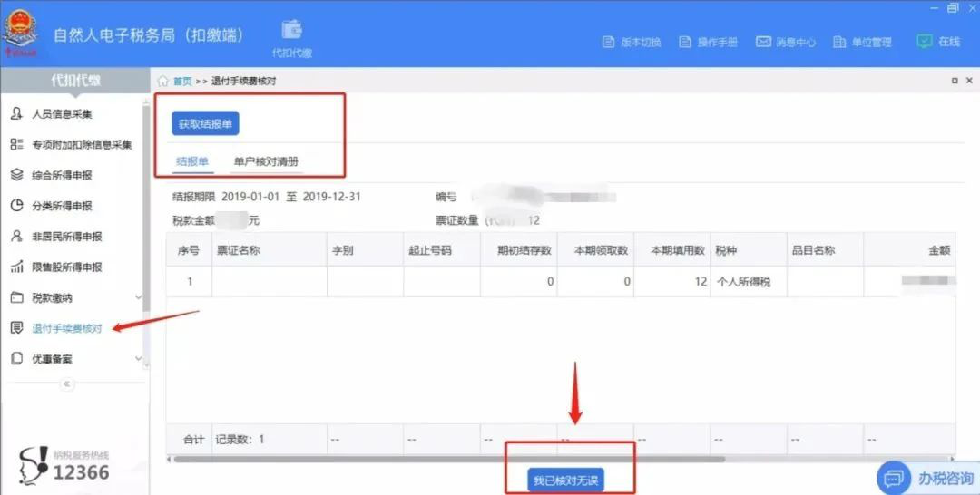Open 消息中心 message center envelope
This screenshot has width=980, height=495.
[x=764, y=42]
